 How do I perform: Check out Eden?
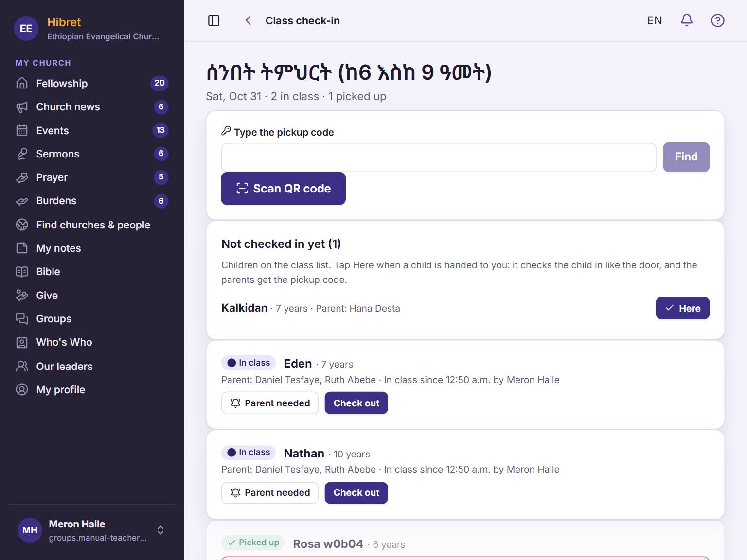356,403
